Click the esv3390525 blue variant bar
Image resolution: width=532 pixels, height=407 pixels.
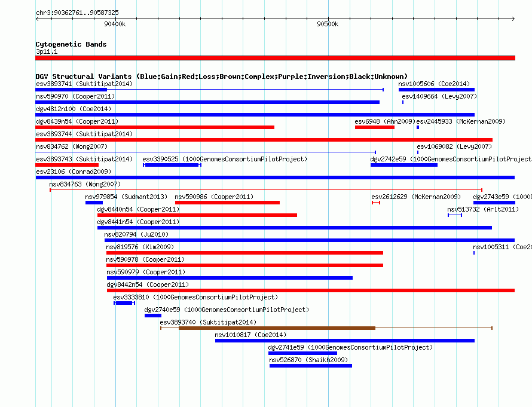(172, 165)
